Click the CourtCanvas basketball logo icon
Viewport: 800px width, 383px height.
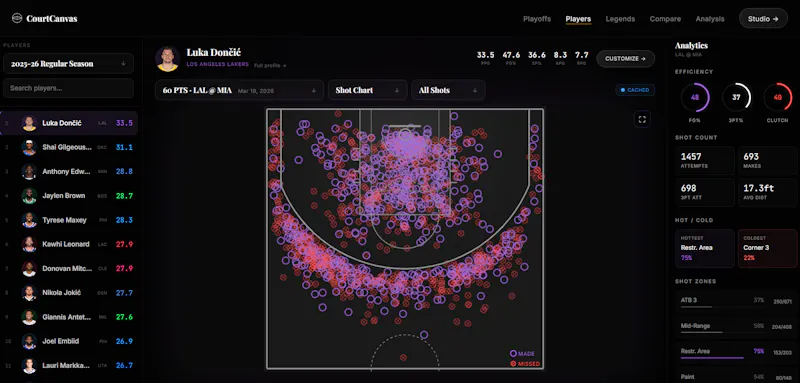click(x=17, y=18)
